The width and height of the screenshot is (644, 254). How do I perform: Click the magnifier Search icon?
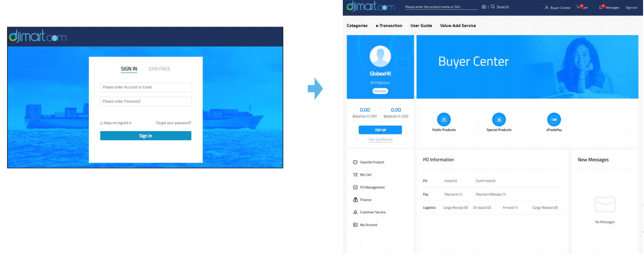point(492,7)
